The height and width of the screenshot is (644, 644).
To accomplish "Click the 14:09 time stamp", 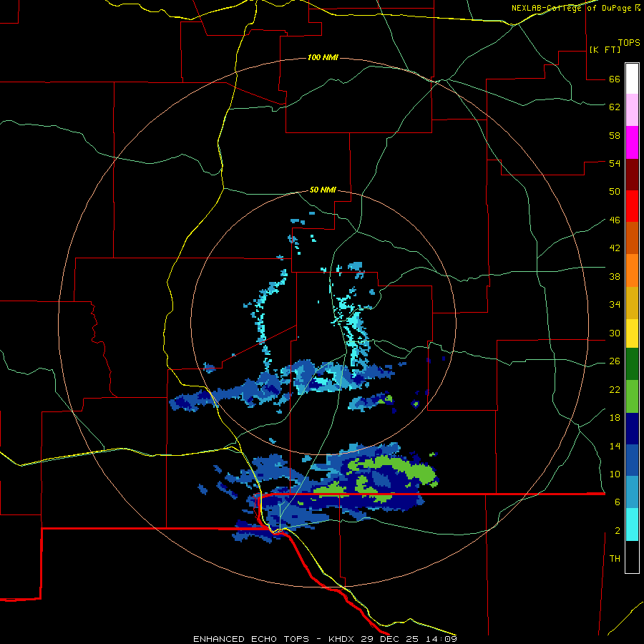I will pyautogui.click(x=441, y=639).
